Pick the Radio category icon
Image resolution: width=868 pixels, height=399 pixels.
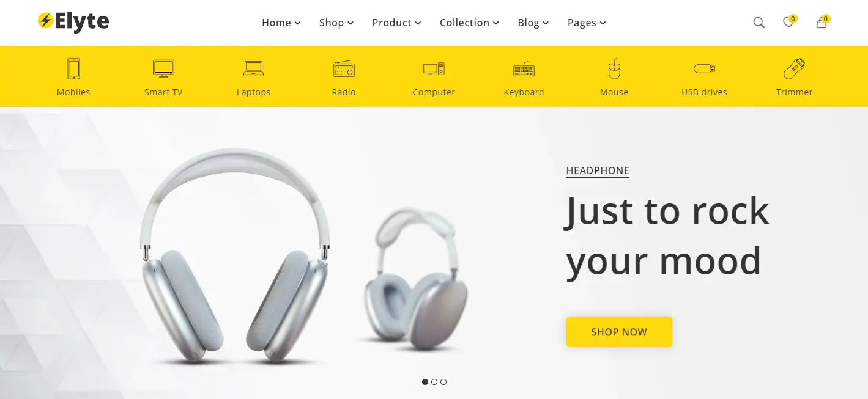344,68
